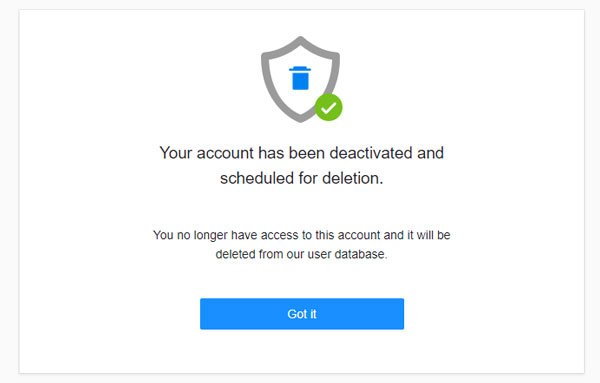Click the word 'deactivated' in the heading
The image size is (600, 383).
point(371,153)
